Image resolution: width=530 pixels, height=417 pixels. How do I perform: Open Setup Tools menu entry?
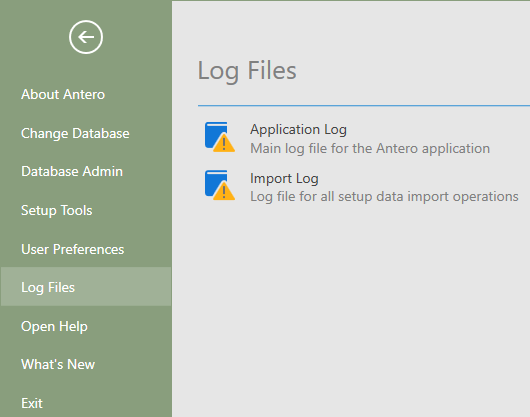pyautogui.click(x=56, y=211)
